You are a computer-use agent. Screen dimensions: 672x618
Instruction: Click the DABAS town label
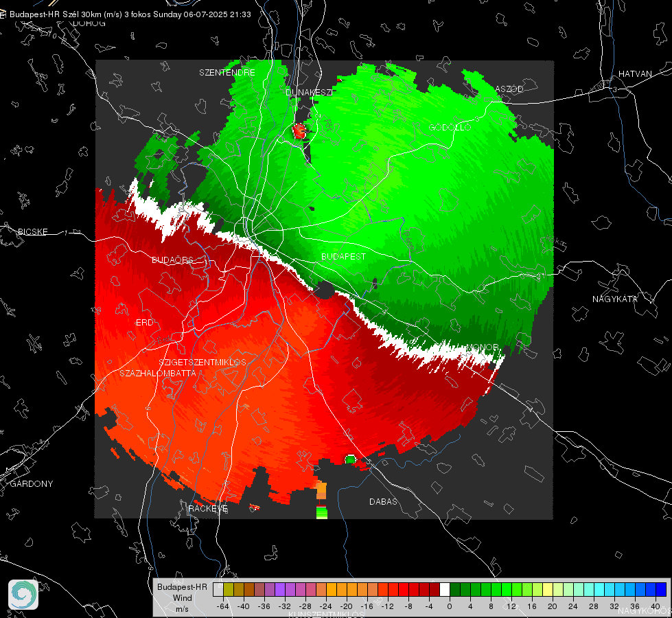(383, 501)
